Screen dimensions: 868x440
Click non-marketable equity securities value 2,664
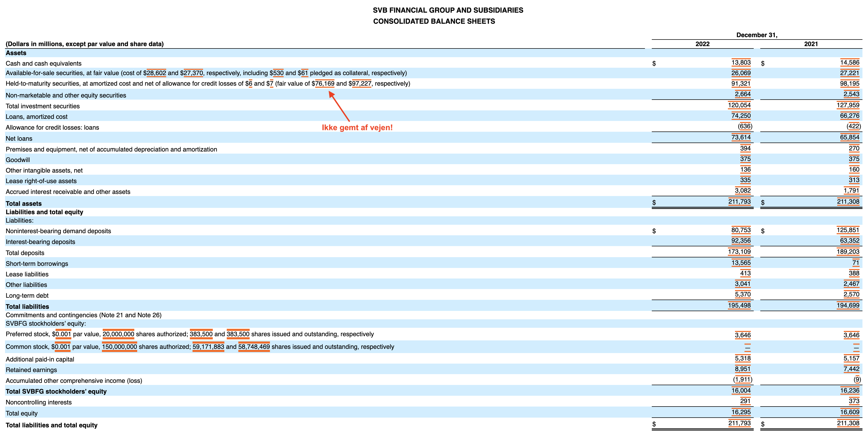[743, 94]
